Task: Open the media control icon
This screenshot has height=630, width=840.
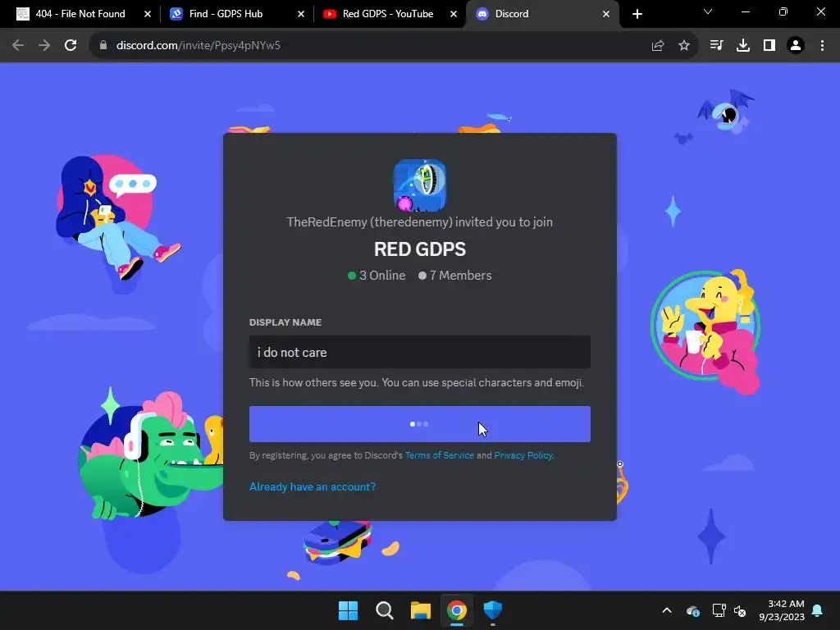Action: point(716,45)
